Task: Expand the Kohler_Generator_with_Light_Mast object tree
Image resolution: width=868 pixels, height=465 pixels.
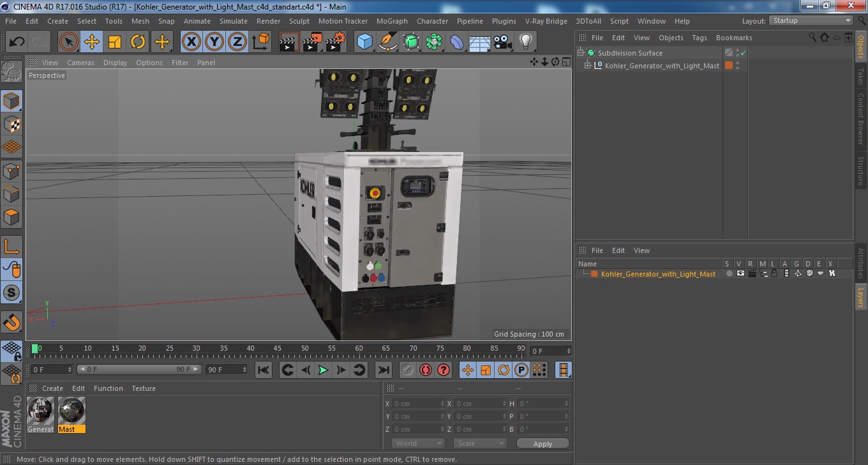Action: coord(588,65)
